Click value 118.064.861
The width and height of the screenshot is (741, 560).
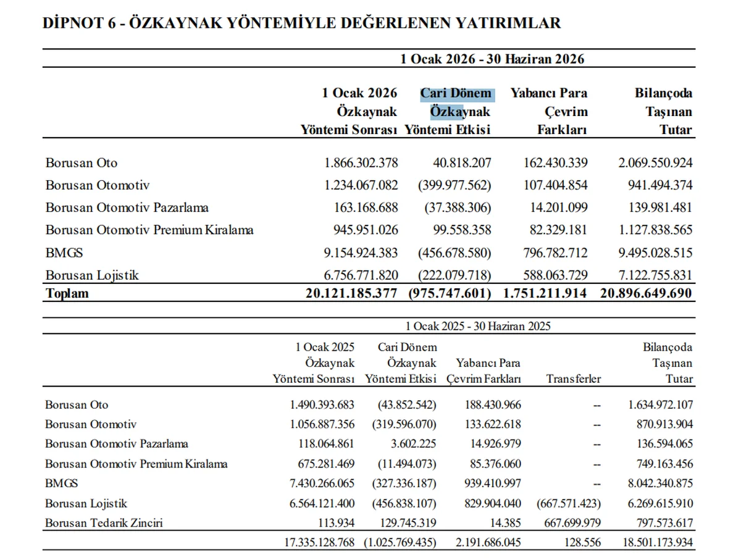[325, 444]
